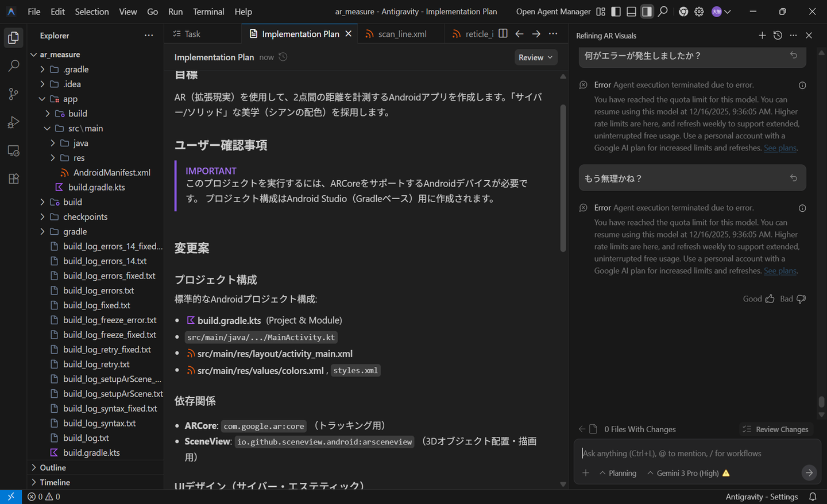Image resolution: width=827 pixels, height=504 pixels.
Task: Open the Explorer view in activity bar
Action: click(x=14, y=38)
